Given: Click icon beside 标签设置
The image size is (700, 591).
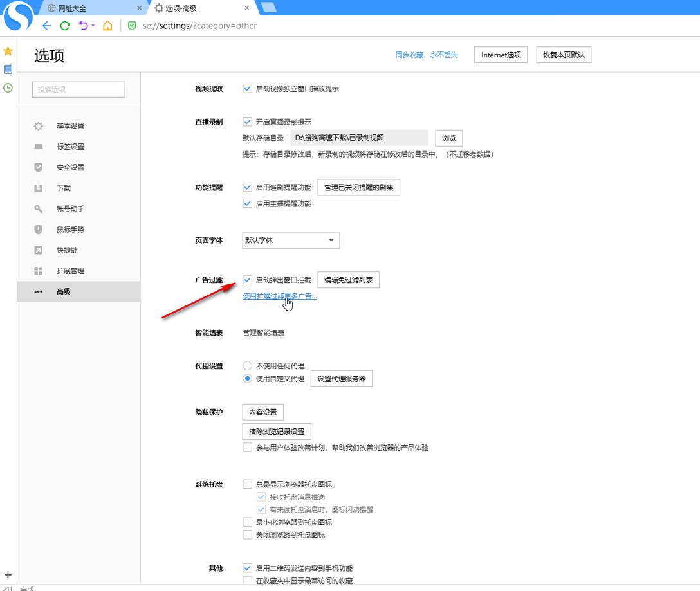Looking at the screenshot, I should pos(39,147).
